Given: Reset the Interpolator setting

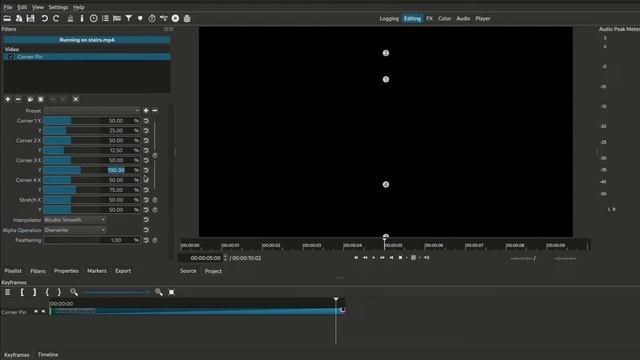Looking at the screenshot, I should click(x=146, y=220).
